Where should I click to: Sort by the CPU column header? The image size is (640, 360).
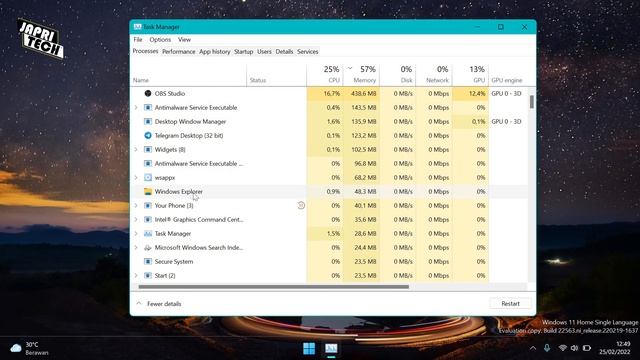[325, 74]
